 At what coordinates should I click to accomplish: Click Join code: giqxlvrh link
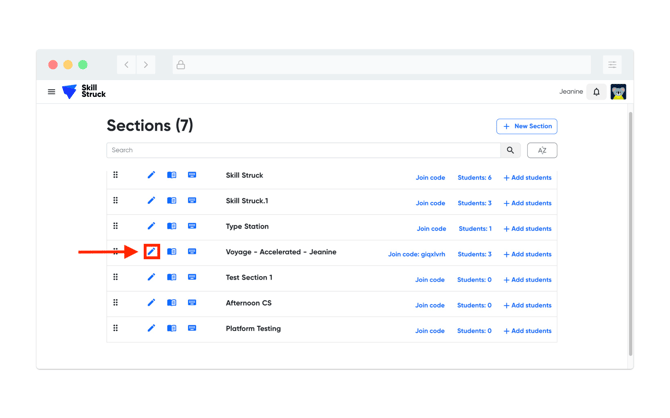(x=417, y=254)
